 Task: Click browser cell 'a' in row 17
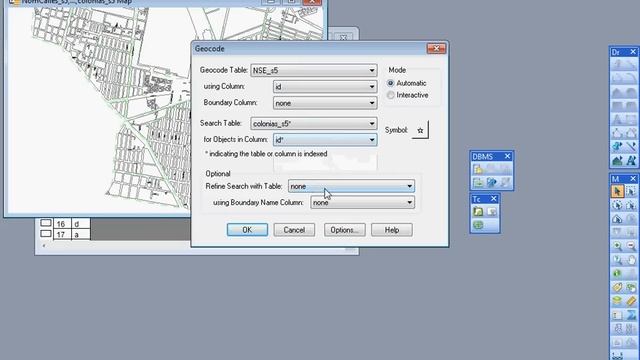tap(81, 234)
